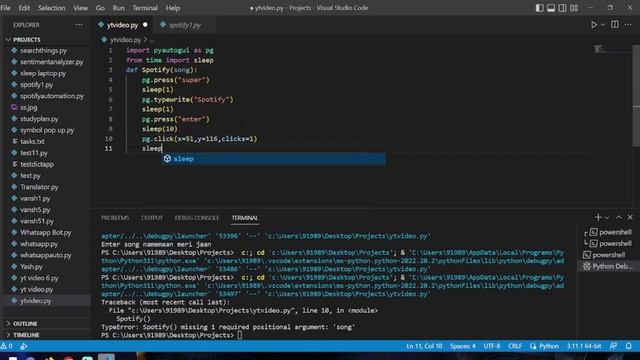Switch to the PROBLEMS panel tab
Viewport: 640px width, 360px height.
click(x=115, y=218)
